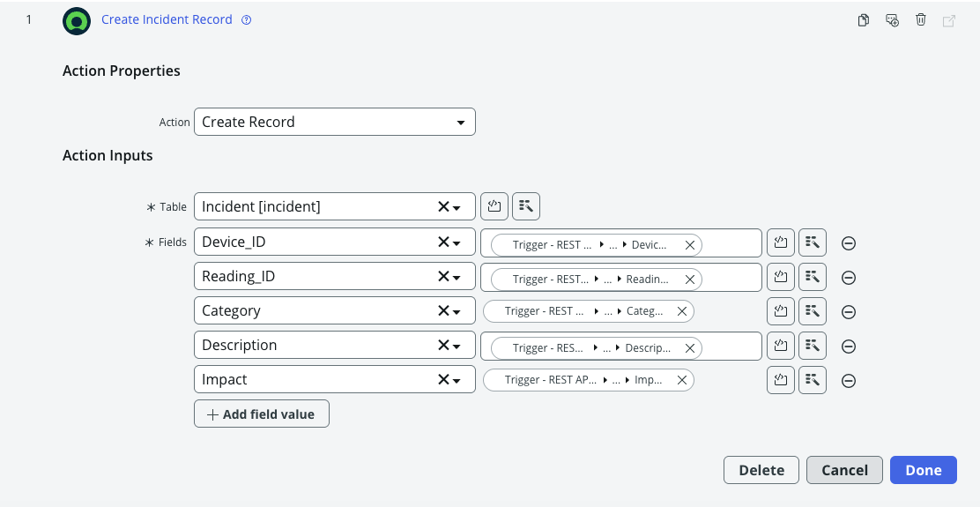Open data pill picker for Category

coord(813,311)
